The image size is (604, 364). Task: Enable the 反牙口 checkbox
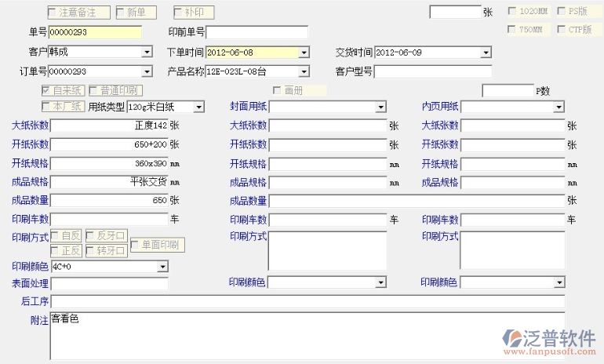(x=91, y=235)
